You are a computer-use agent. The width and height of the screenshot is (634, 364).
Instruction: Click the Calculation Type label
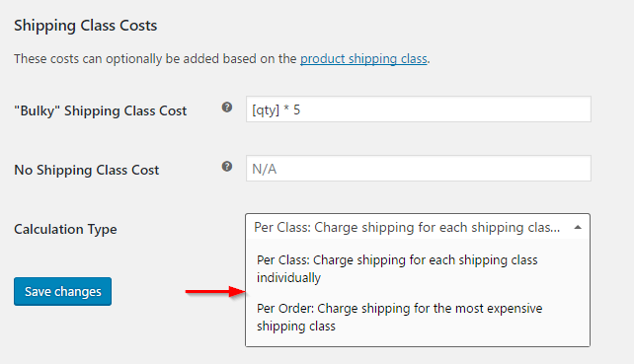[65, 229]
